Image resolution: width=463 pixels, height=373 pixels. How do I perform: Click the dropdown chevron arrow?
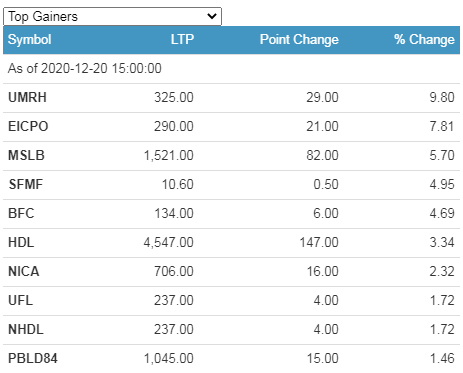(212, 16)
